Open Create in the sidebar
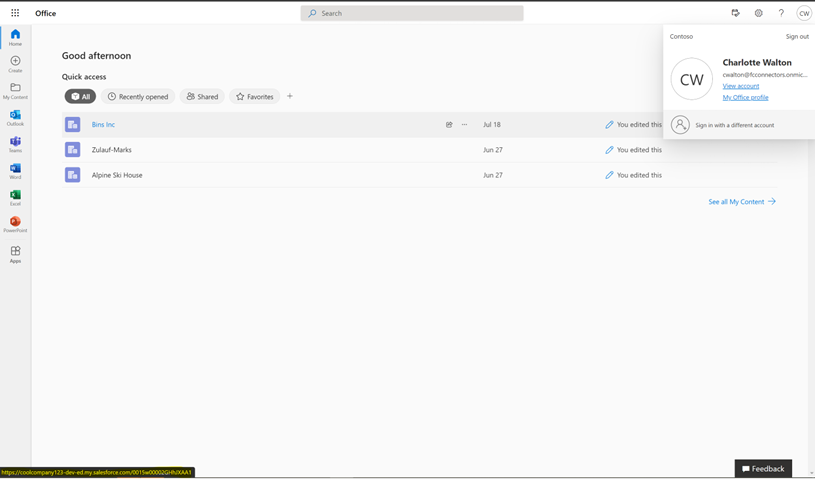This screenshot has height=479, width=815. click(15, 64)
